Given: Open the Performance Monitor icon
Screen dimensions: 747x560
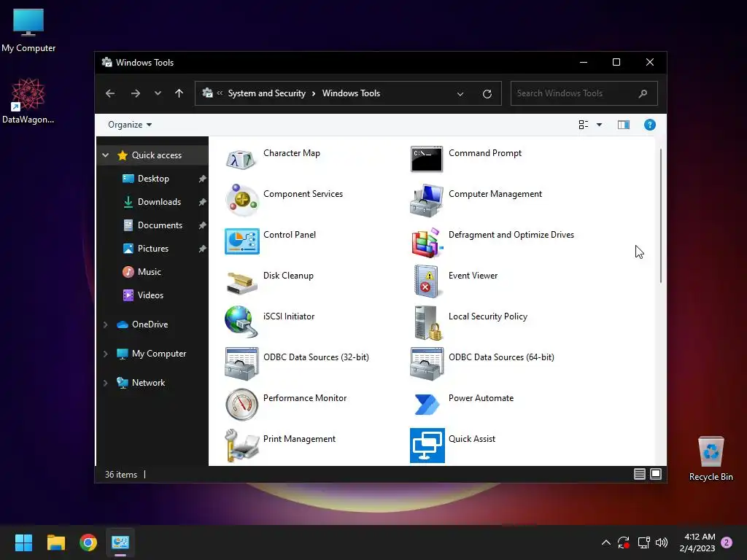Looking at the screenshot, I should pyautogui.click(x=241, y=404).
